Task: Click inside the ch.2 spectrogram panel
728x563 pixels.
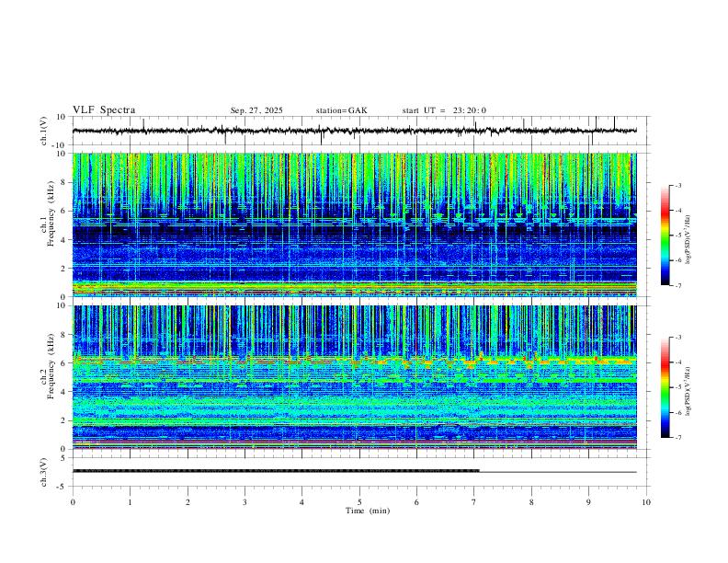Action: pyautogui.click(x=354, y=377)
